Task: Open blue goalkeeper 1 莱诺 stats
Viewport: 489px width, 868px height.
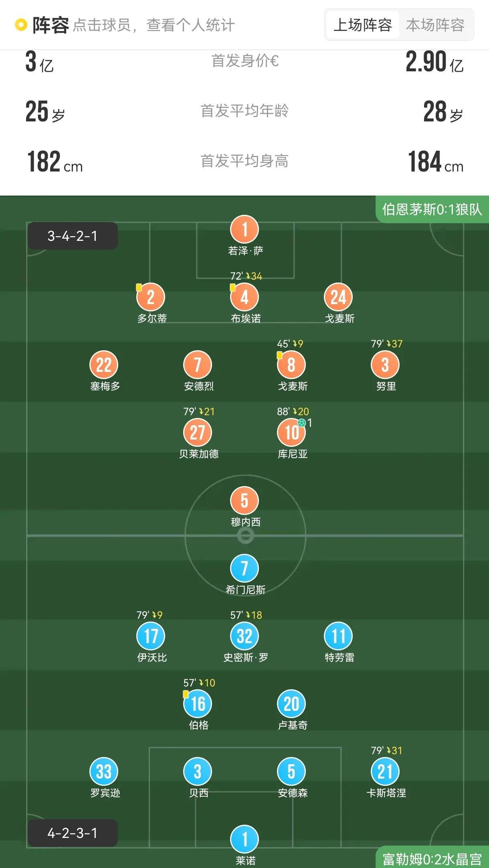Action: click(244, 839)
